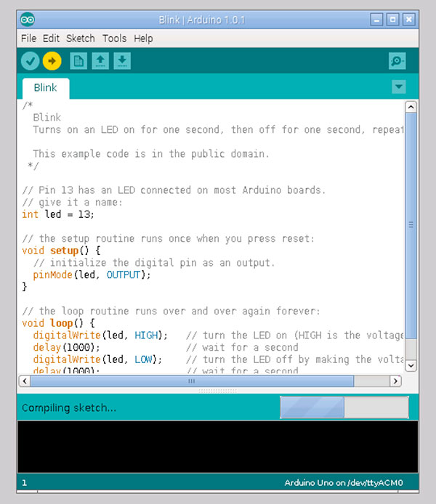Open the Help menu

click(143, 38)
